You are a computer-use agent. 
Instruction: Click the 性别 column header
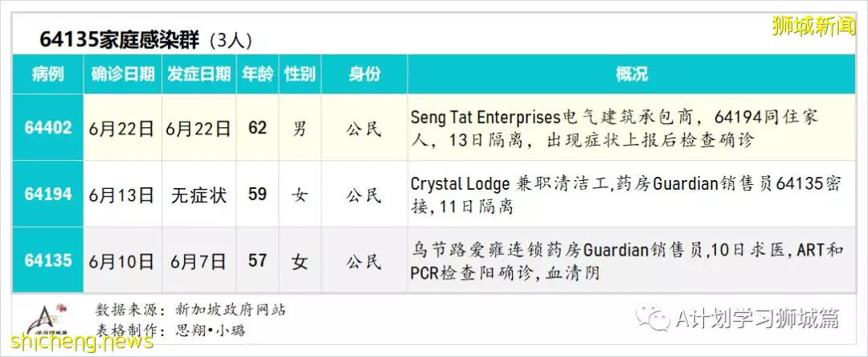click(300, 74)
